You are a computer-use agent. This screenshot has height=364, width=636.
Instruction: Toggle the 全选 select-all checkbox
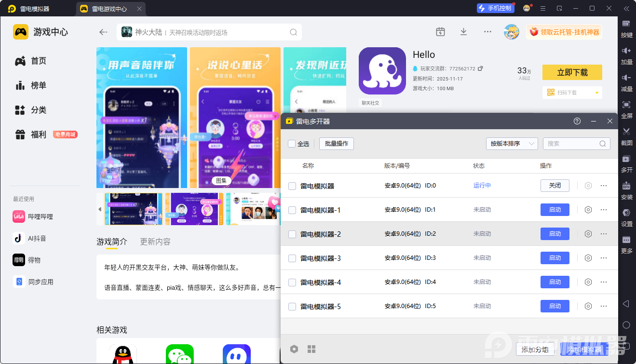coord(292,144)
